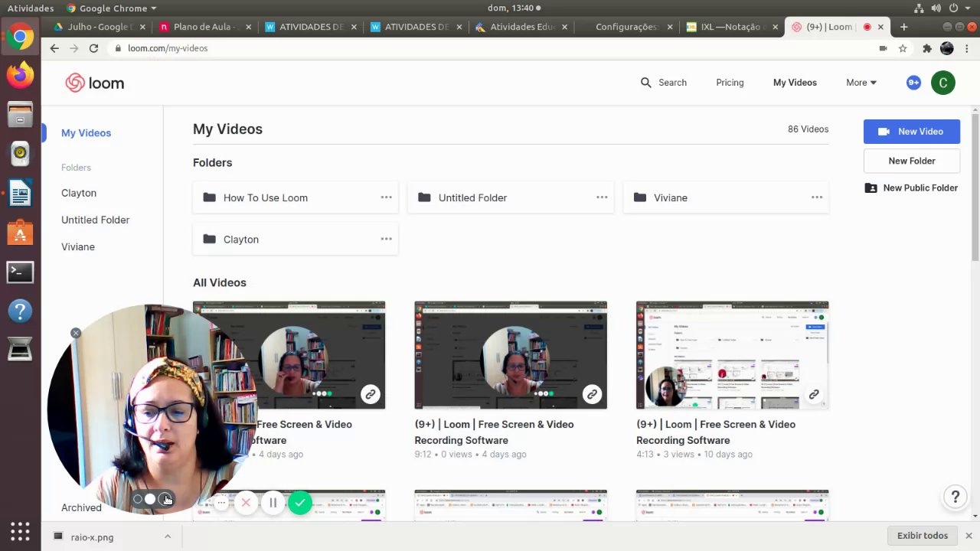Open options for How To Use Loom folder
Screen dimensions: 980x551
387,197
